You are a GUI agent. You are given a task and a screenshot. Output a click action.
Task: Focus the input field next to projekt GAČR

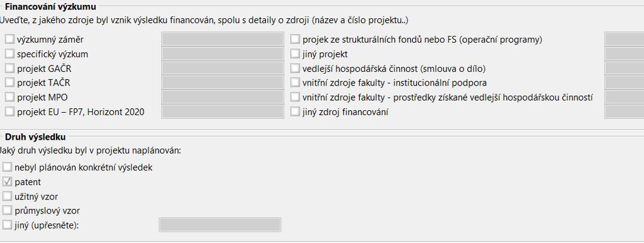click(x=223, y=68)
